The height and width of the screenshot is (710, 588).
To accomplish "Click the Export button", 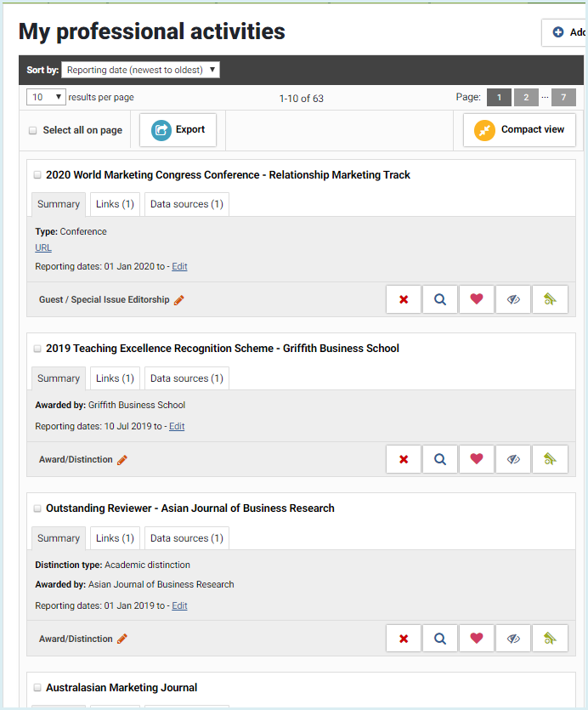I will (178, 130).
